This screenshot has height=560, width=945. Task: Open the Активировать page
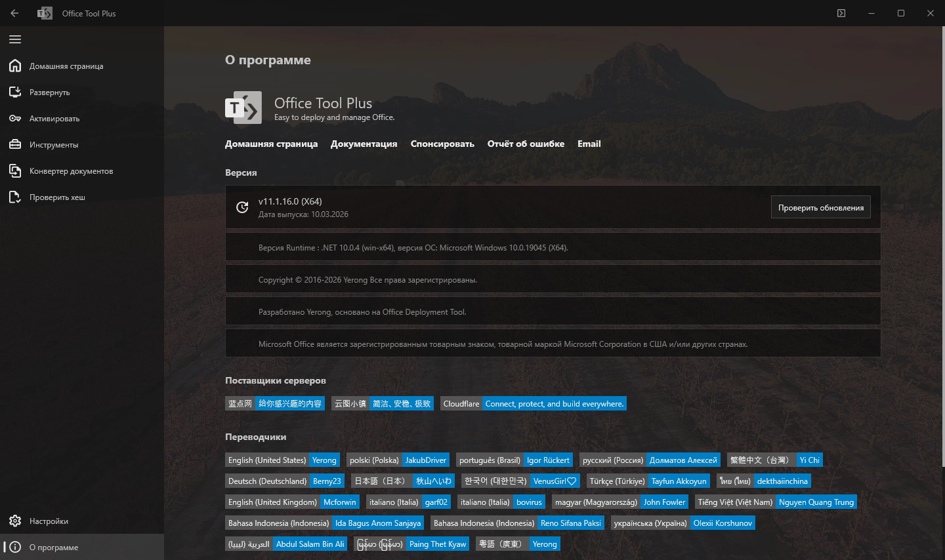(x=82, y=118)
